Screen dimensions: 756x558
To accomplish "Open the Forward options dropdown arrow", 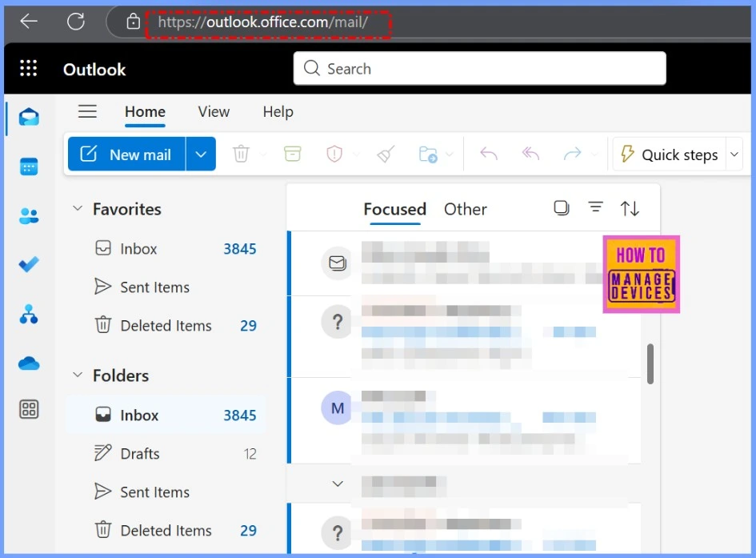I will [x=594, y=155].
